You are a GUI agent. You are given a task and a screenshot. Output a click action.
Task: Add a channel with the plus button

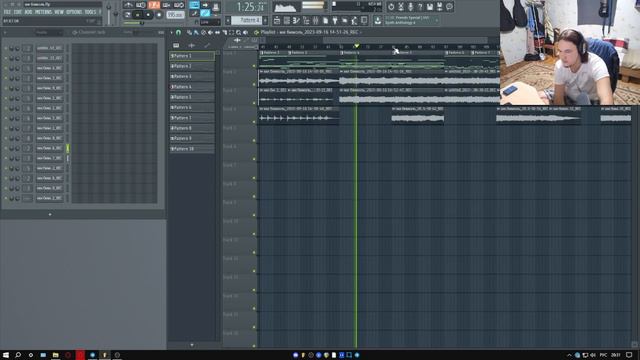(50, 214)
